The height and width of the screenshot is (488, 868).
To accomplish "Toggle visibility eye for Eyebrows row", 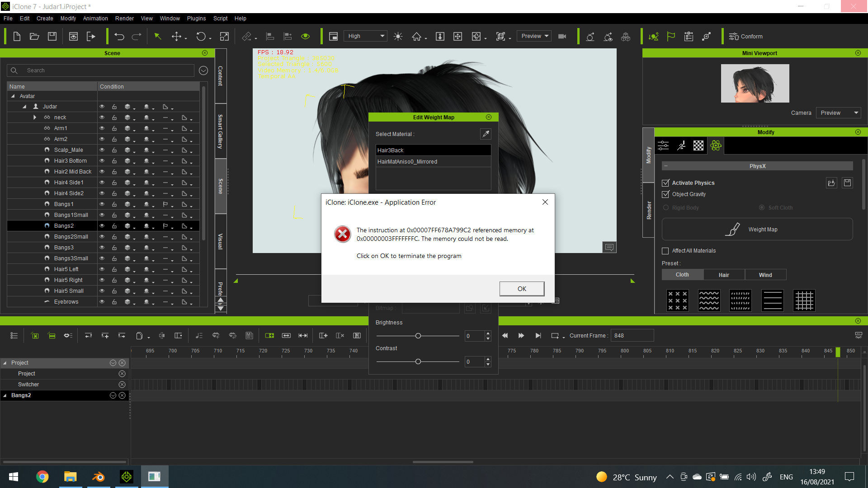I will click(102, 301).
